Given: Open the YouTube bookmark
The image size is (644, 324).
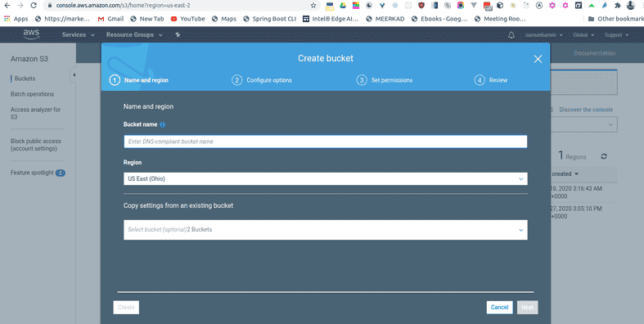Looking at the screenshot, I should 187,19.
